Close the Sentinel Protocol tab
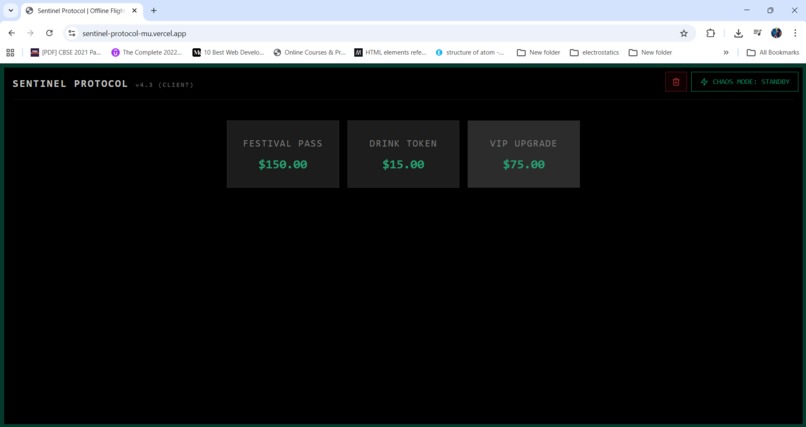Screen dimensions: 806x427 pos(134,10)
